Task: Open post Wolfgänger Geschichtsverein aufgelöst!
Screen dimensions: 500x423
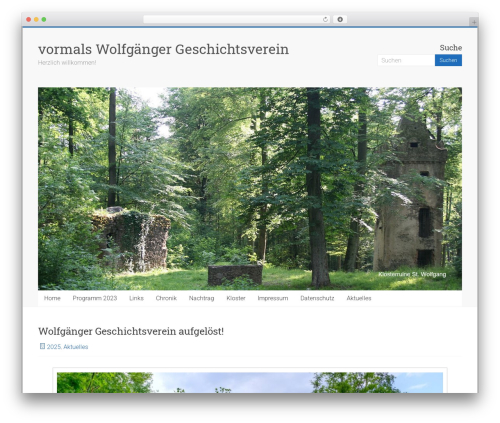Action: tap(131, 331)
